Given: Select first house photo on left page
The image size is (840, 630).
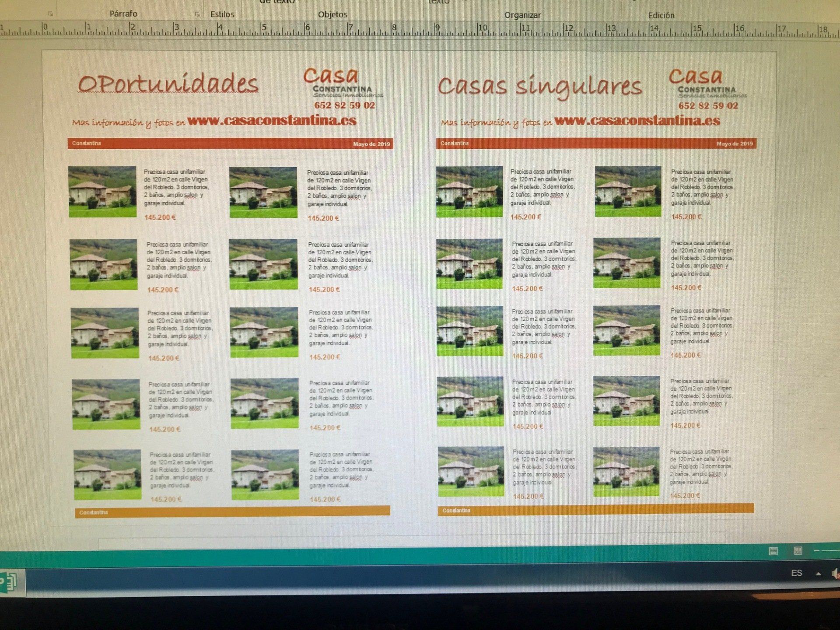Looking at the screenshot, I should pyautogui.click(x=102, y=192).
